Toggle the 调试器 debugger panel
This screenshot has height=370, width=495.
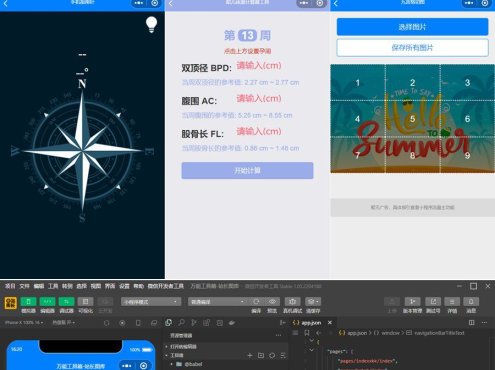pyautogui.click(x=66, y=302)
